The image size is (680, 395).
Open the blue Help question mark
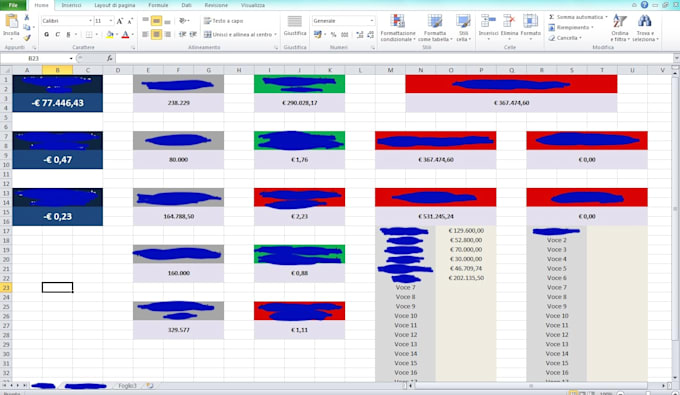(644, 5)
